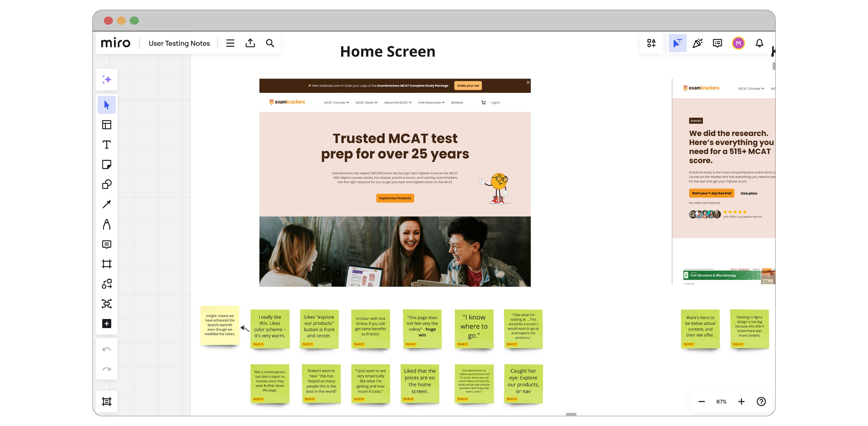
Task: Export the board with share icon
Action: coord(250,43)
